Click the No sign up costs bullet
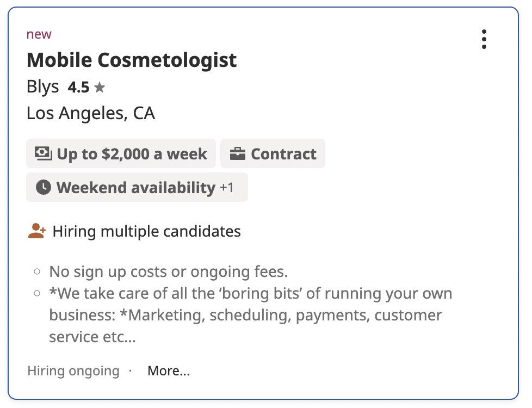The width and height of the screenshot is (532, 408). pyautogui.click(x=168, y=271)
